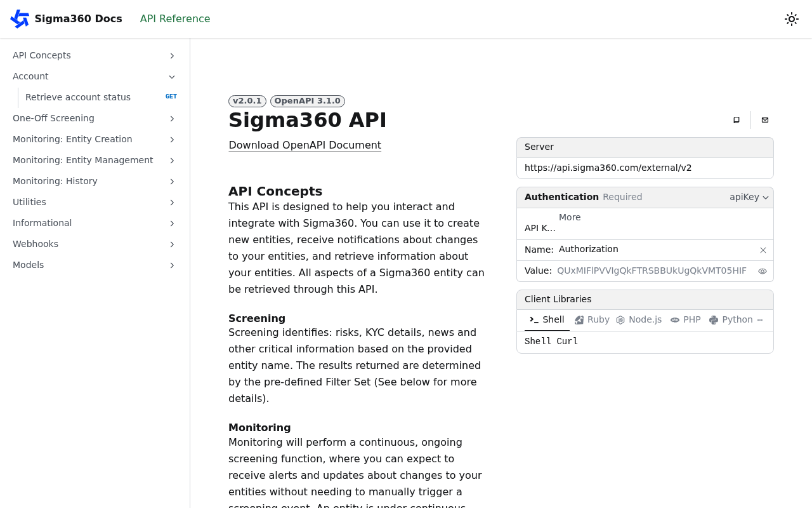
Task: Click the API Concepts heading
Action: tap(275, 191)
